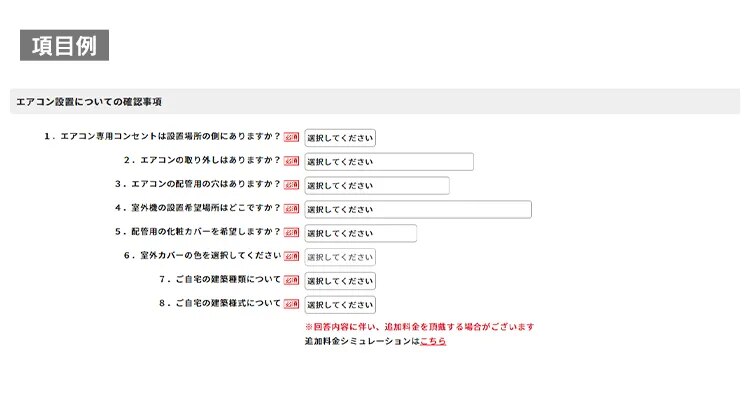
Task: Click required badge for outdoor cover color
Action: 292,257
